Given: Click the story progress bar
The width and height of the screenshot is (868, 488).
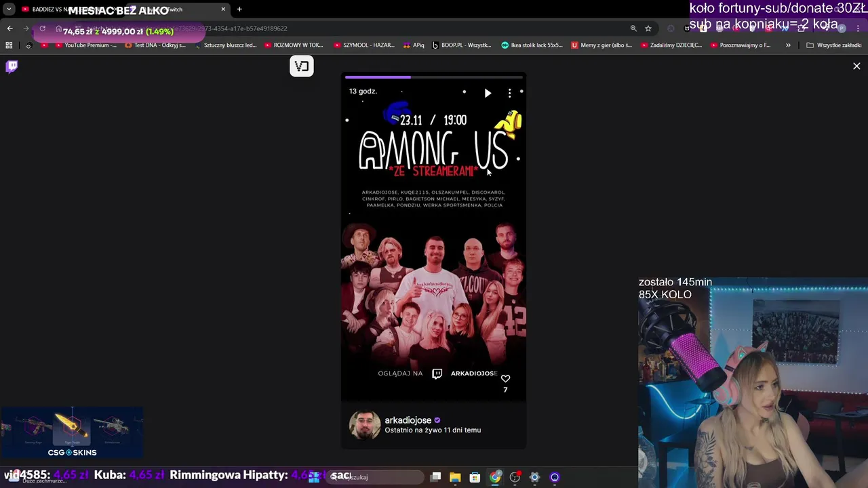Looking at the screenshot, I should click(433, 77).
